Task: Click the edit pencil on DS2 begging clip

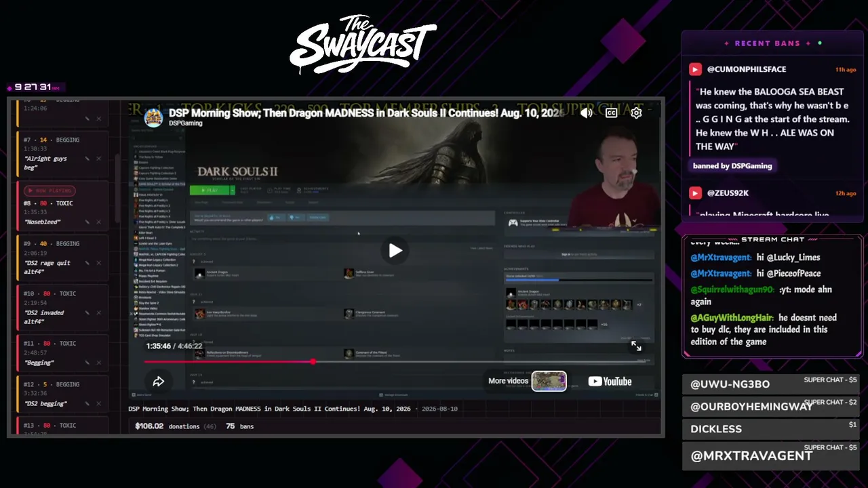Action: tap(87, 403)
